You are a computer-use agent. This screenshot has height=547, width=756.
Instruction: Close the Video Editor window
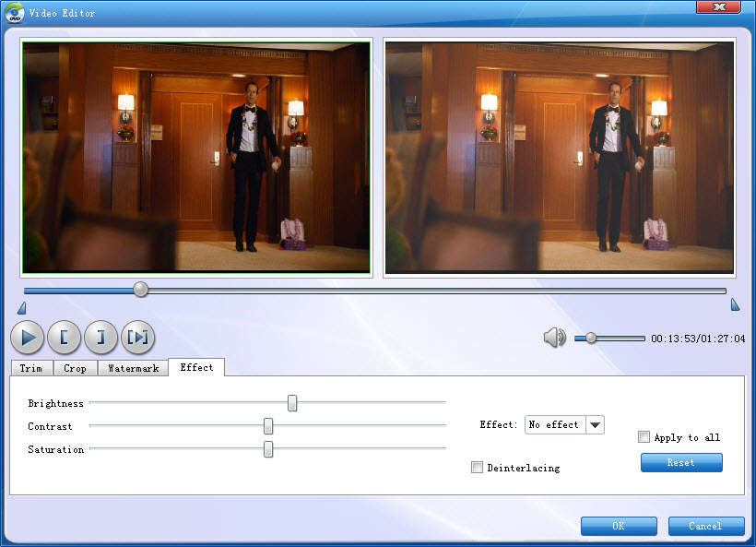pos(719,6)
